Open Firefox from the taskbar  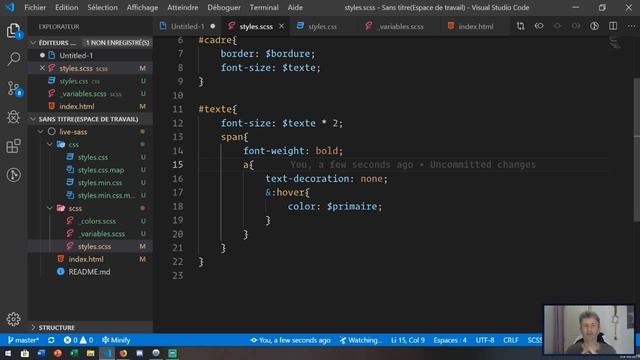point(123,353)
